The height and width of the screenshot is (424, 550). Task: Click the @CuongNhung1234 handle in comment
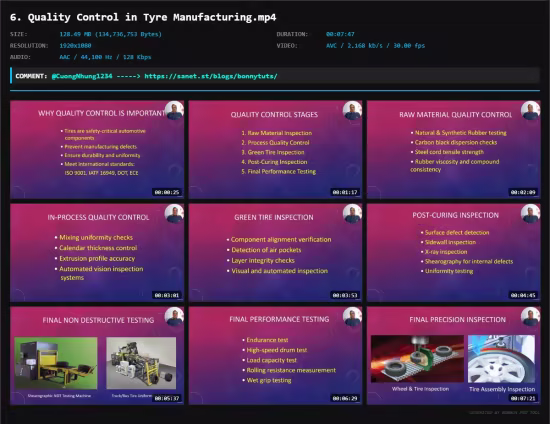[82, 76]
